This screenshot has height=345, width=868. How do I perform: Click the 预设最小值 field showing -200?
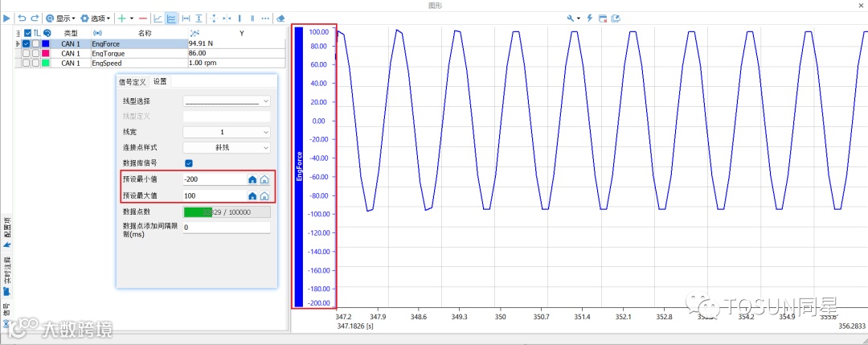214,179
